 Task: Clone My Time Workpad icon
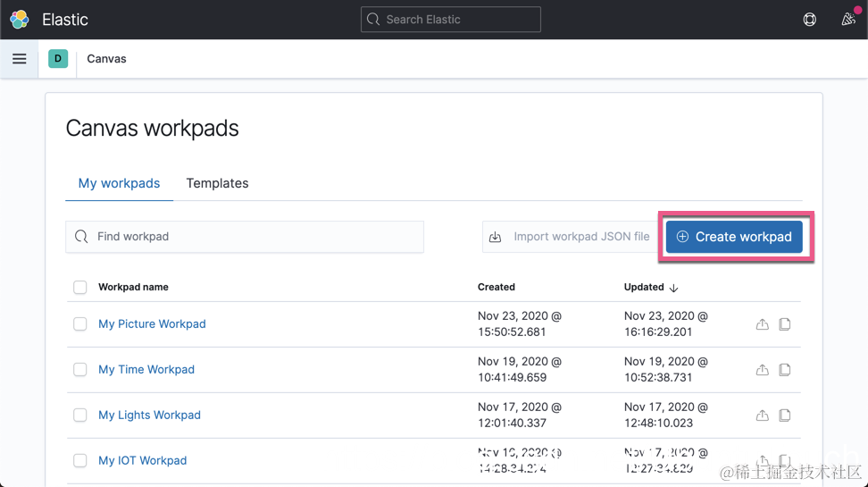point(784,370)
